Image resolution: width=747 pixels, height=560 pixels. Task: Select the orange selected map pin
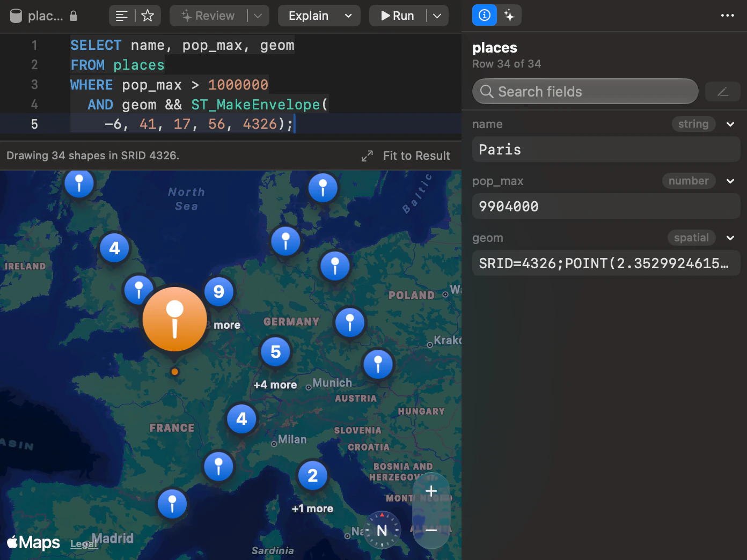tap(175, 319)
